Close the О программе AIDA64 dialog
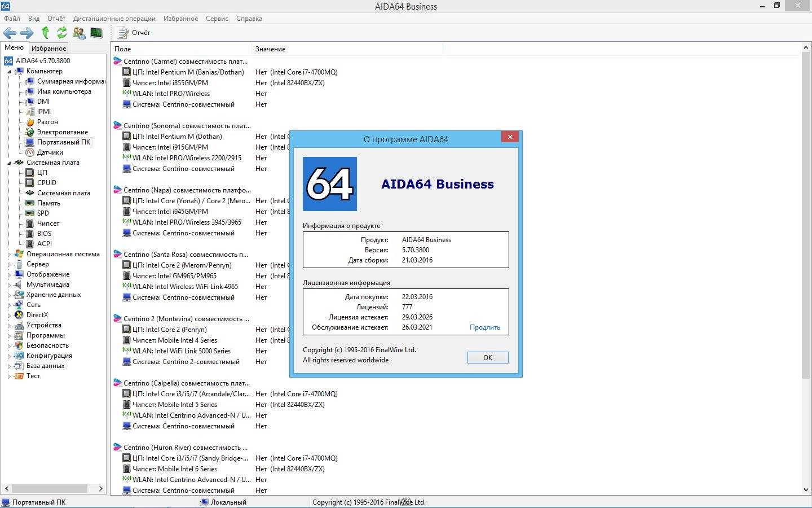The height and width of the screenshot is (508, 812). [x=510, y=137]
